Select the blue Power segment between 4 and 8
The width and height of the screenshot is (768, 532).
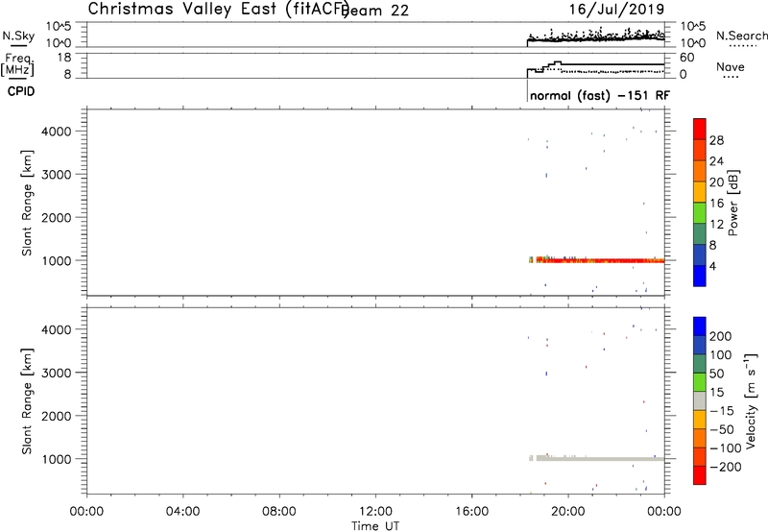coord(700,255)
